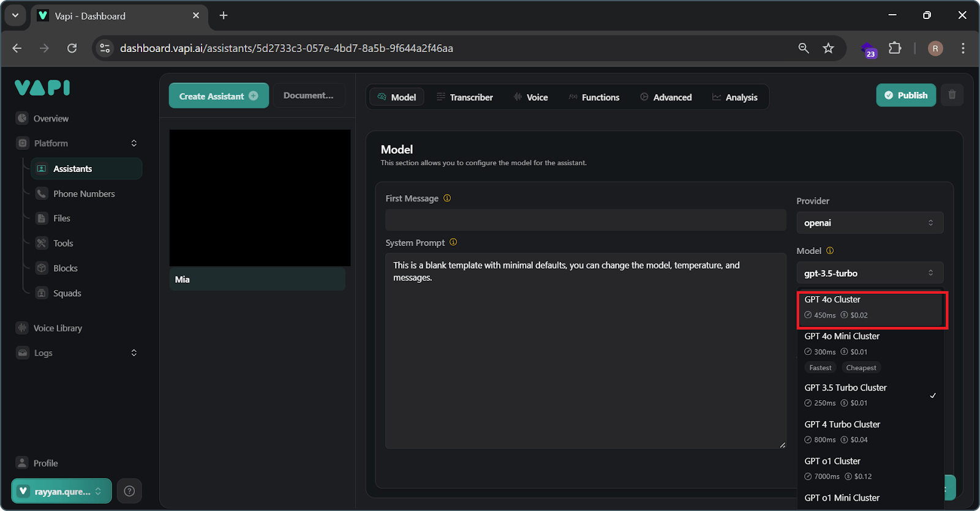Switch to the Analysis tab
Viewport: 980px width, 511px height.
[735, 97]
